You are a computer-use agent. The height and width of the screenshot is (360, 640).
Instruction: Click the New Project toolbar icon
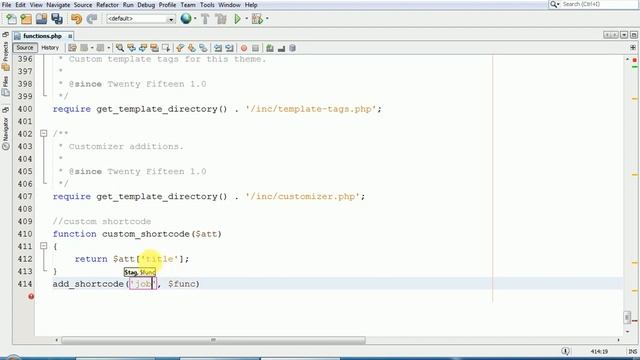tap(26, 19)
